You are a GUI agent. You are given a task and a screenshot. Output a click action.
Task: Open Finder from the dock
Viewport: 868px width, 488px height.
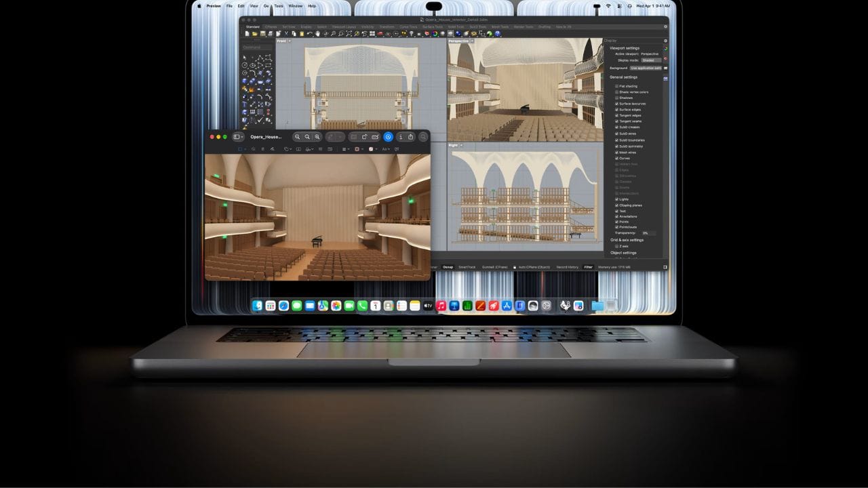[257, 306]
